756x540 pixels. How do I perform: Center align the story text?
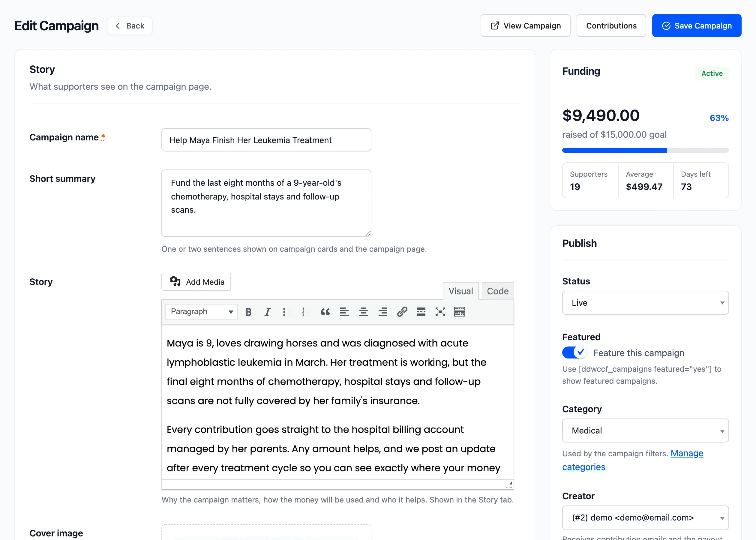tap(363, 312)
